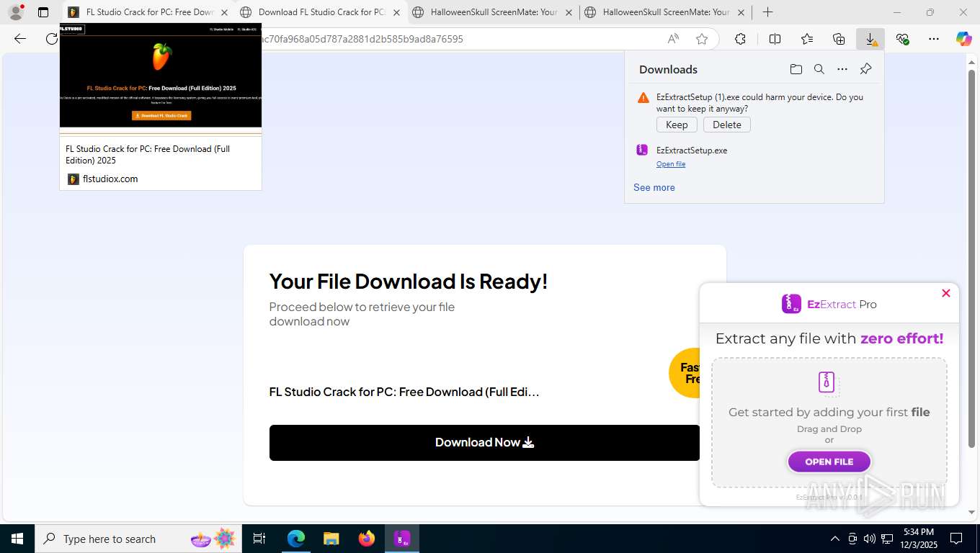Switch to second HalloweenSkull ScreenMate tab
Image resolution: width=980 pixels, height=553 pixels.
click(x=667, y=12)
